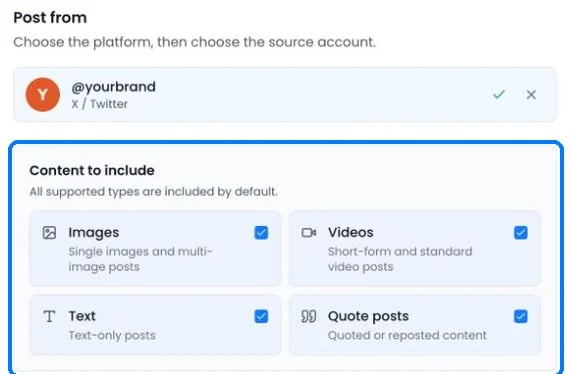Click the Images label

(94, 232)
